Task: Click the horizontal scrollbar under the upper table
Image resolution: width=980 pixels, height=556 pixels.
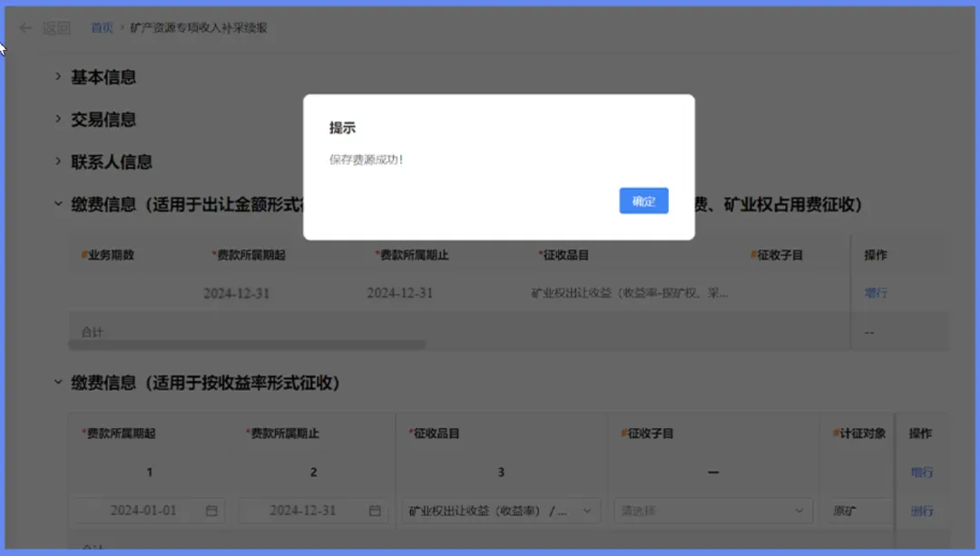Action: (x=247, y=346)
